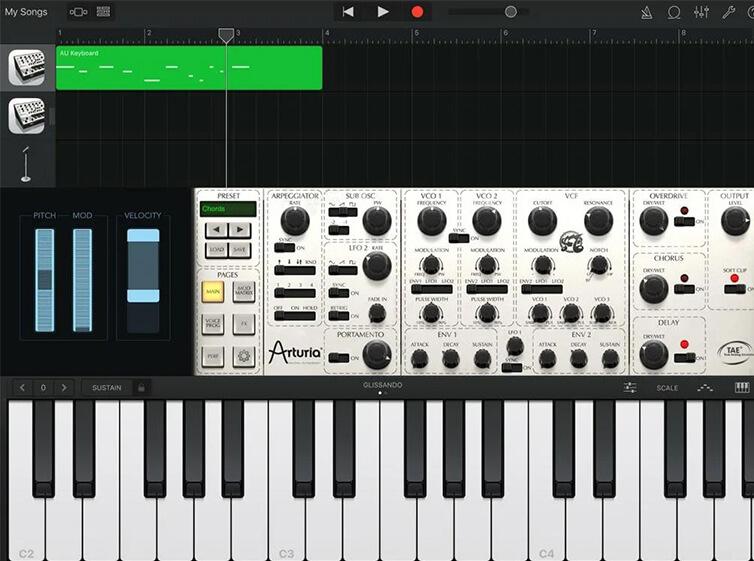Open My Songs browser
Image resolution: width=754 pixels, height=561 pixels.
click(26, 12)
